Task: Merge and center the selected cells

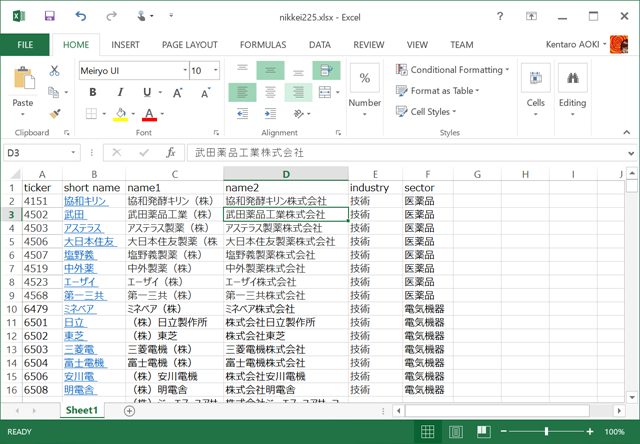Action: coord(325,92)
